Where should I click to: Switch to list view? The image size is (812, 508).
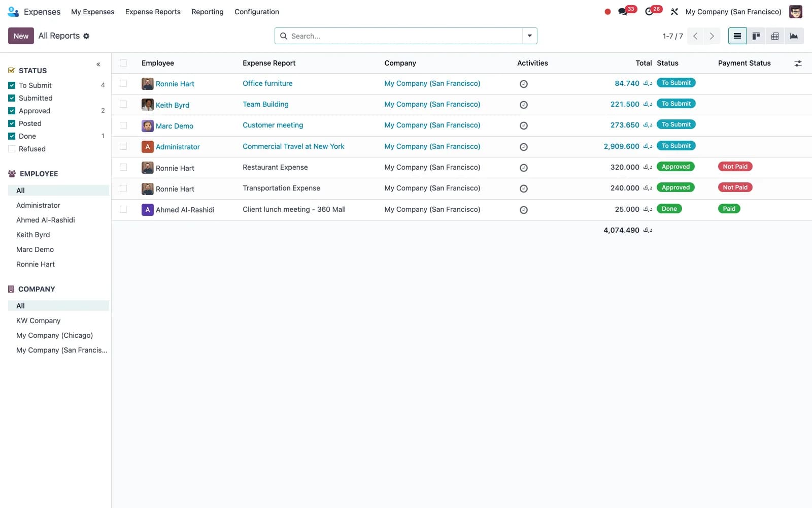pos(737,36)
